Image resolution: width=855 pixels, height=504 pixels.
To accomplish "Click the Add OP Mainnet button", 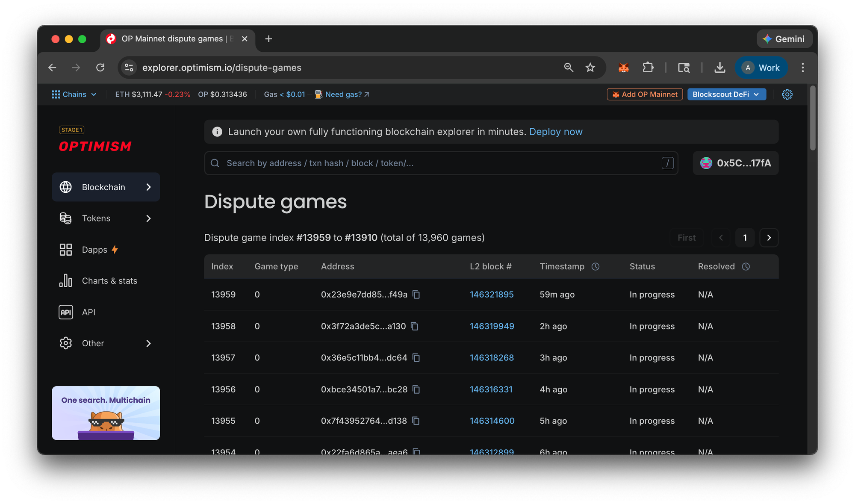I will pos(644,94).
